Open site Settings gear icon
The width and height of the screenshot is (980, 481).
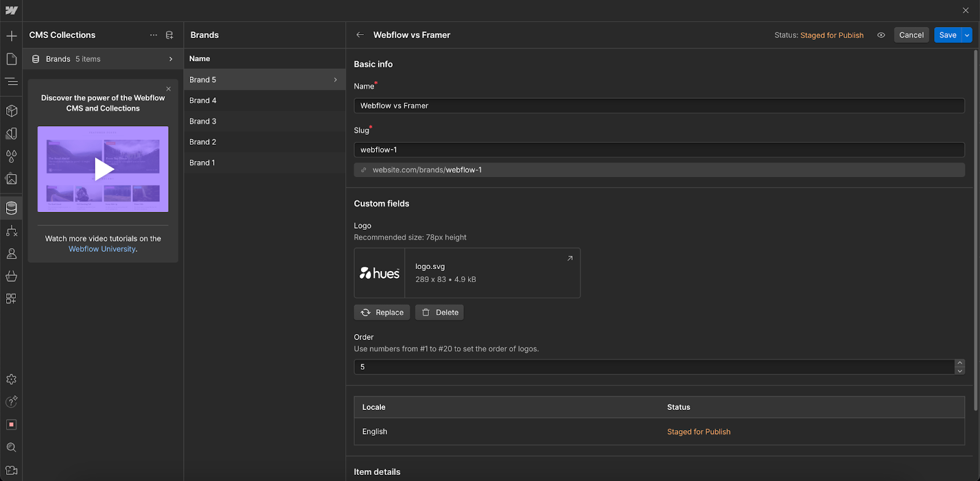pos(11,379)
